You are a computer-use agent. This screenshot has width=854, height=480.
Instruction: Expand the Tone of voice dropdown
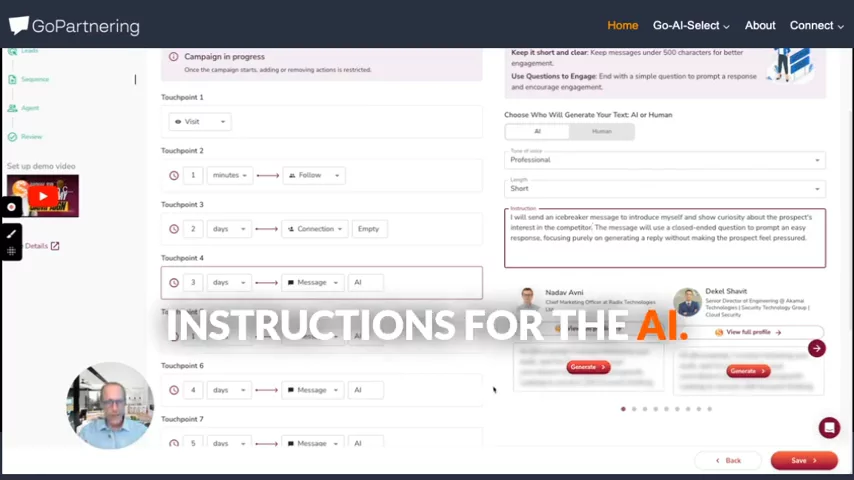[665, 159]
